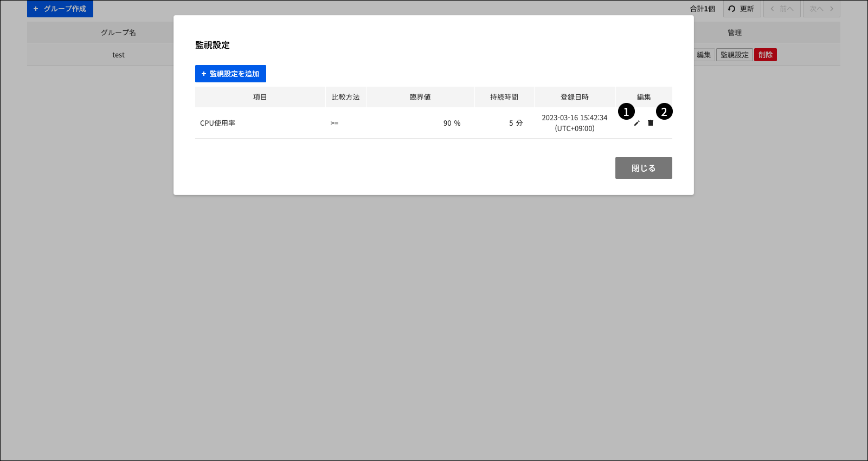Viewport: 868px width, 461px height.
Task: Select the 臨界値 column header
Action: [x=420, y=97]
